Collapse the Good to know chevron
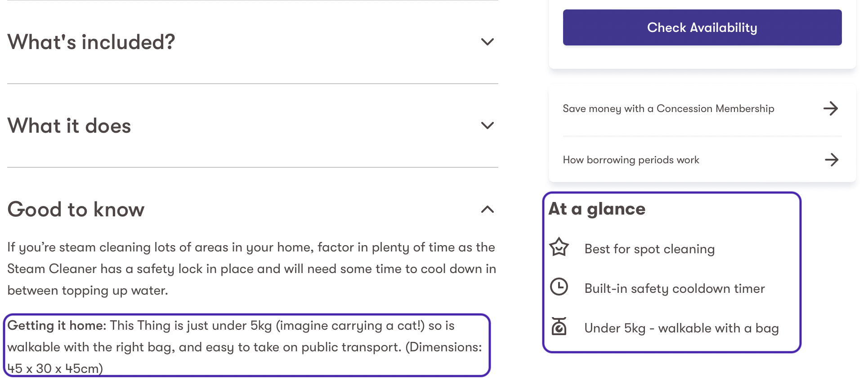Viewport: 868px width, 381px height. click(487, 210)
